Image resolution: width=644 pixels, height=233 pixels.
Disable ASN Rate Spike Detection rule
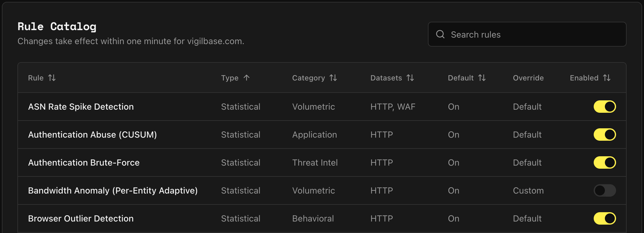[605, 107]
